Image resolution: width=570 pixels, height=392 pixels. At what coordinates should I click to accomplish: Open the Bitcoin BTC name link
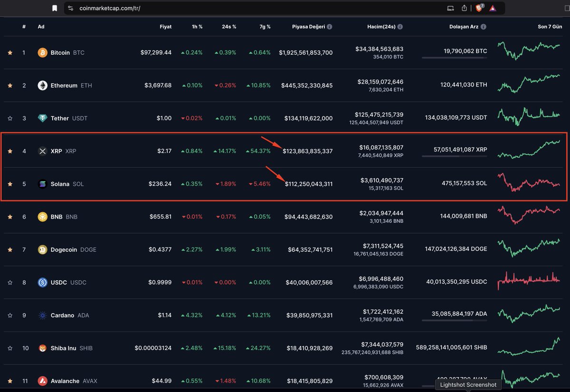(67, 53)
